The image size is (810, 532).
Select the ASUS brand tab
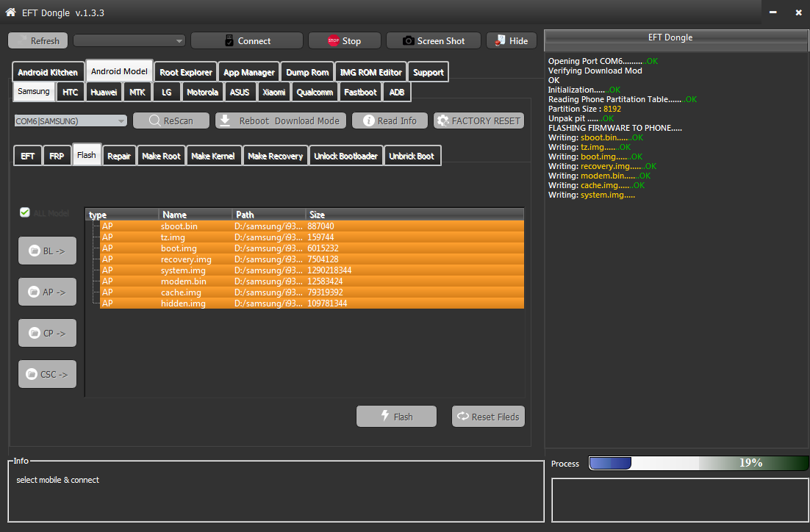click(240, 92)
